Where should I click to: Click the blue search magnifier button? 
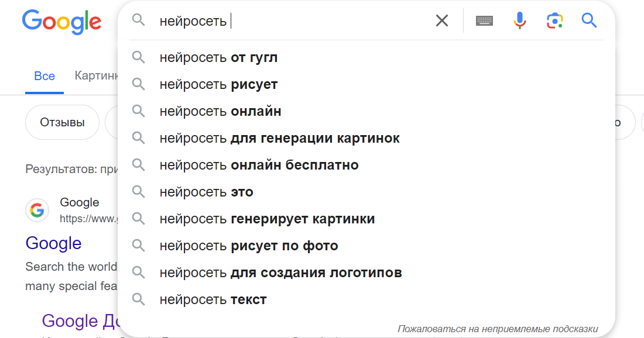pyautogui.click(x=589, y=21)
